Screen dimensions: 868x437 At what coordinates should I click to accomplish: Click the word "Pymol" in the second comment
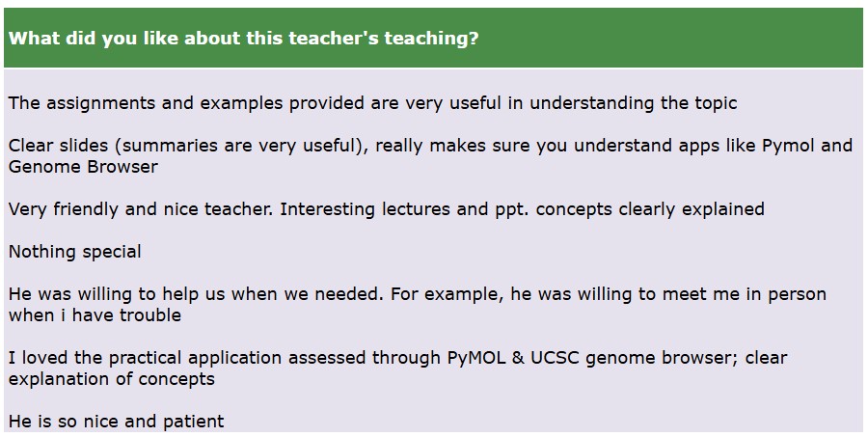[x=788, y=147]
